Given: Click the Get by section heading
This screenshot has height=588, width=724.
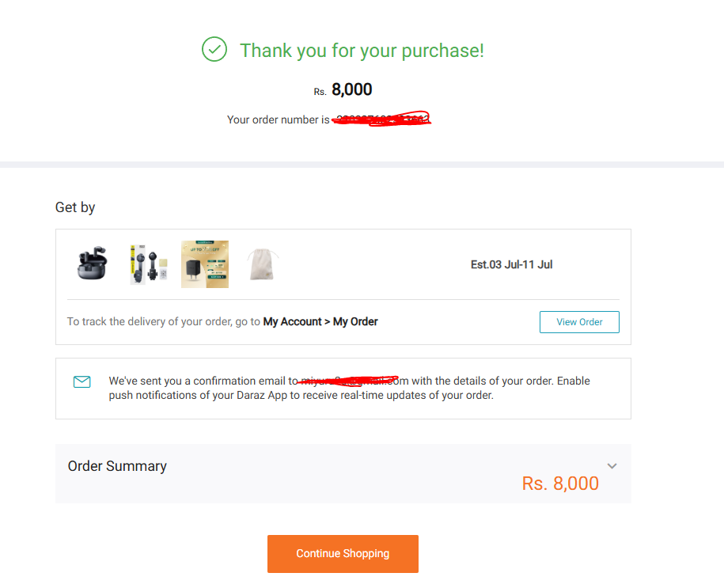Looking at the screenshot, I should click(x=75, y=207).
